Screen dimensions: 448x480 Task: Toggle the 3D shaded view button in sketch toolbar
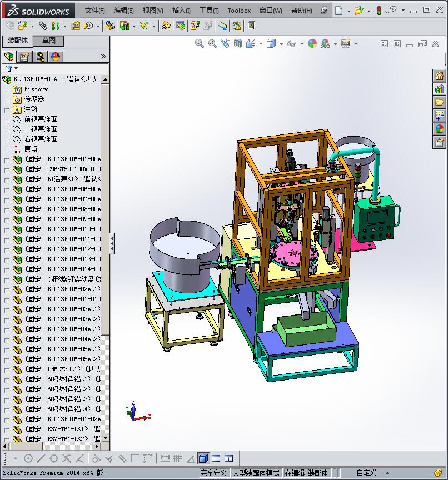203,458
